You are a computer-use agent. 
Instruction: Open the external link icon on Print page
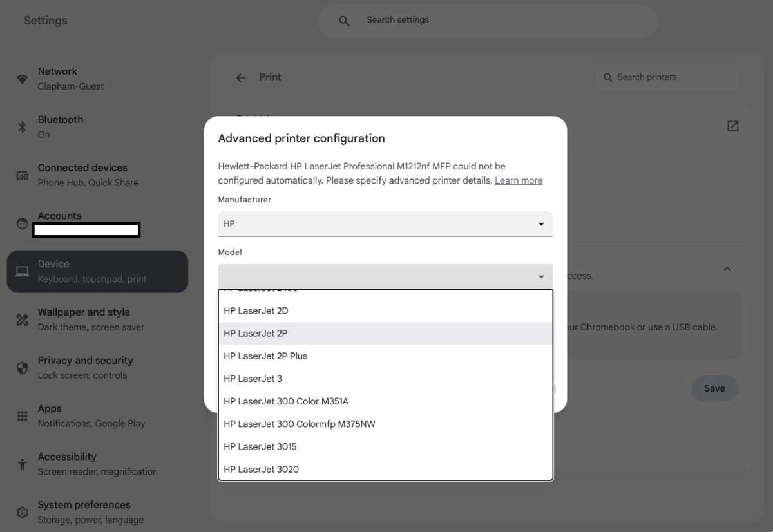pyautogui.click(x=732, y=126)
